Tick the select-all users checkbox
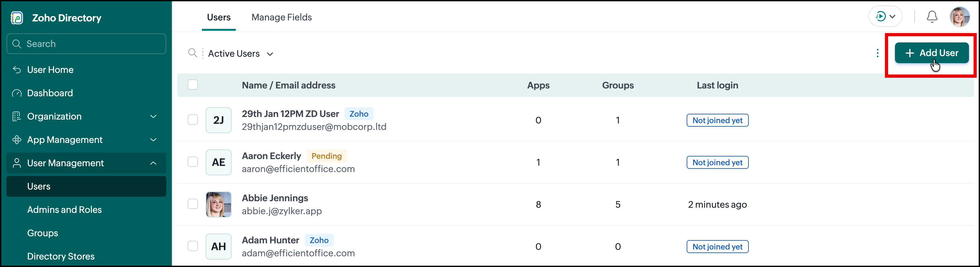This screenshot has width=980, height=267. pos(192,85)
